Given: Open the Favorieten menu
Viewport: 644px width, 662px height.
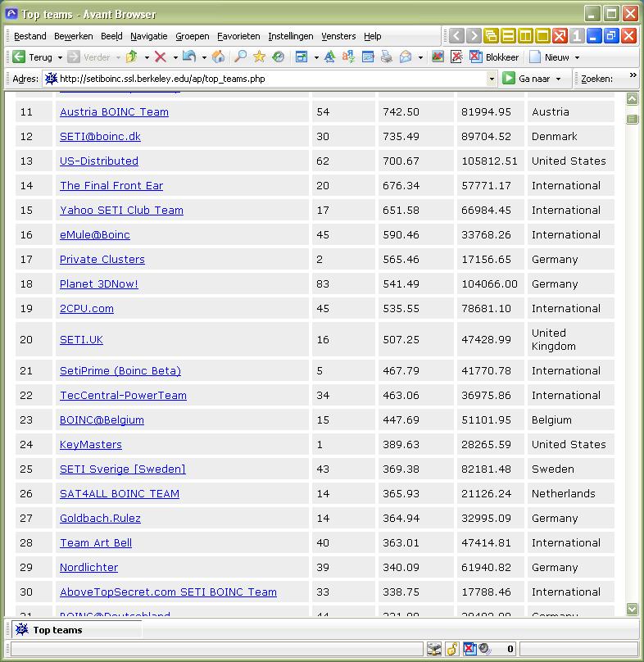Looking at the screenshot, I should coord(238,36).
